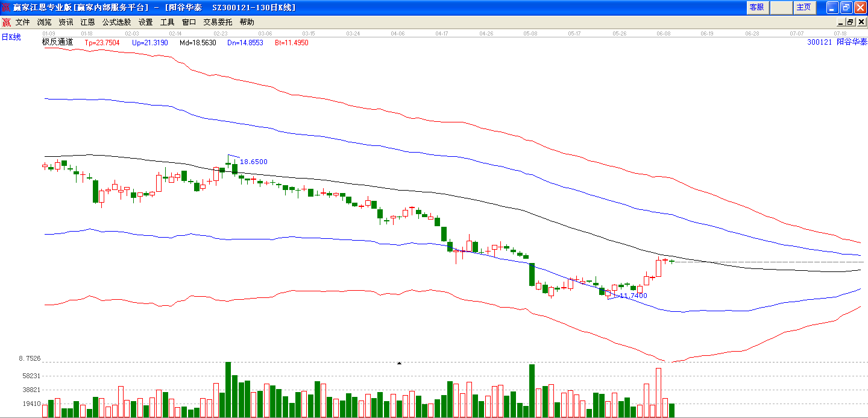The width and height of the screenshot is (868, 418).
Task: Click the 01-09 date on the time axis
Action: [49, 34]
